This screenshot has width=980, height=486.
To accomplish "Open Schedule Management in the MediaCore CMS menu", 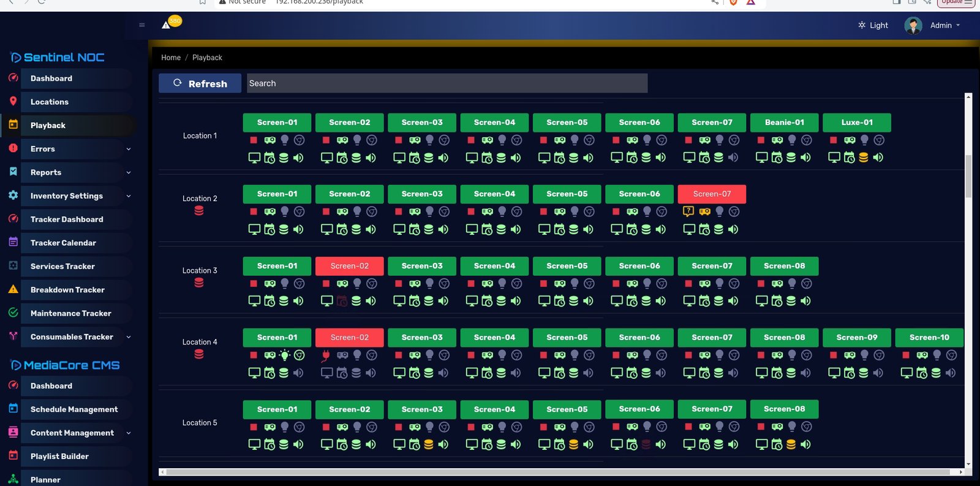I will (x=74, y=409).
